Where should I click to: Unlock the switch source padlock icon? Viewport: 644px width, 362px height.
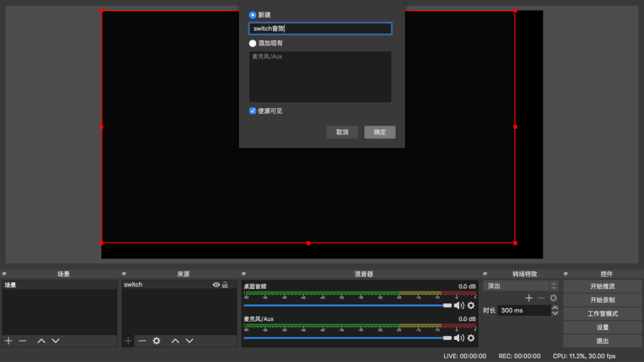click(x=224, y=285)
